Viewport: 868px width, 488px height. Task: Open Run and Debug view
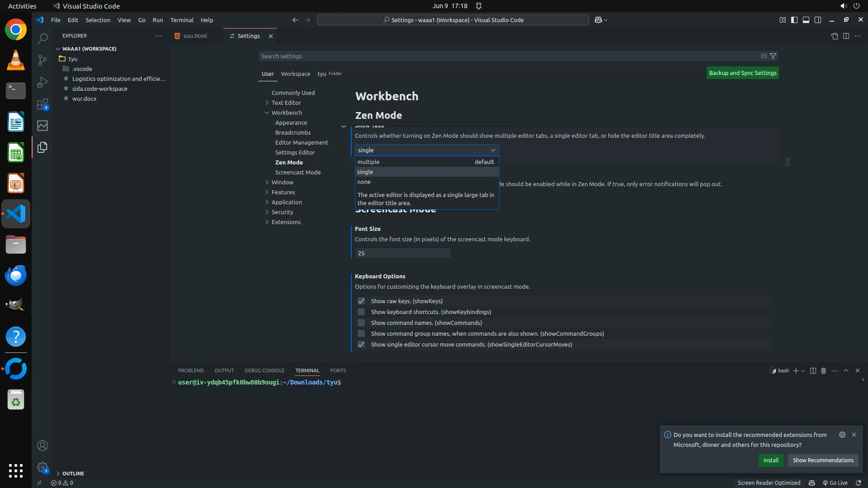42,82
